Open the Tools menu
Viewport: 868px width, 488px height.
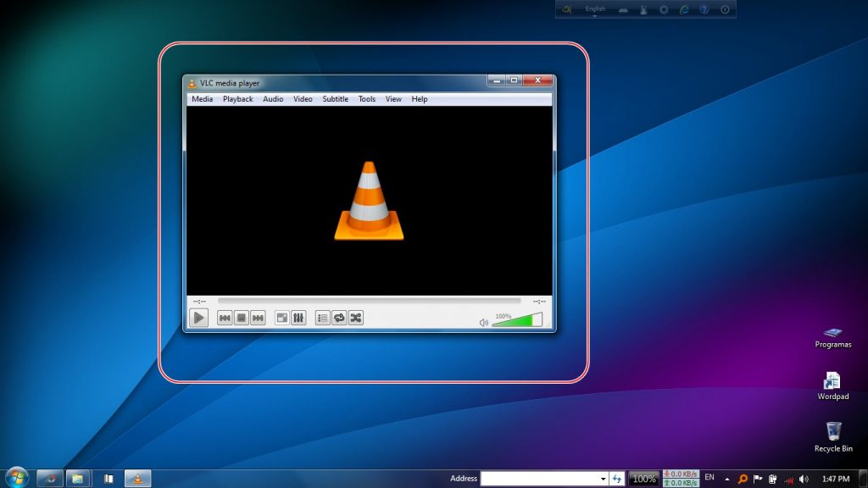click(366, 99)
